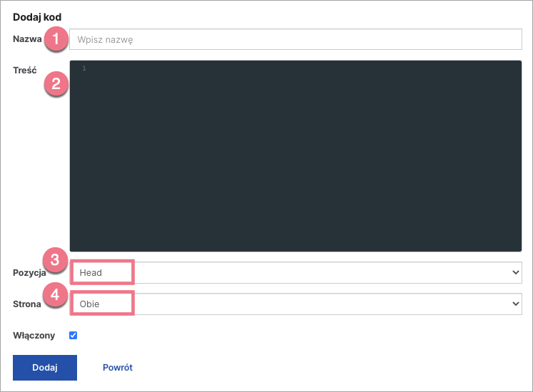This screenshot has height=392, width=533.
Task: Click the Strona dropdown chevron arrow
Action: (516, 304)
